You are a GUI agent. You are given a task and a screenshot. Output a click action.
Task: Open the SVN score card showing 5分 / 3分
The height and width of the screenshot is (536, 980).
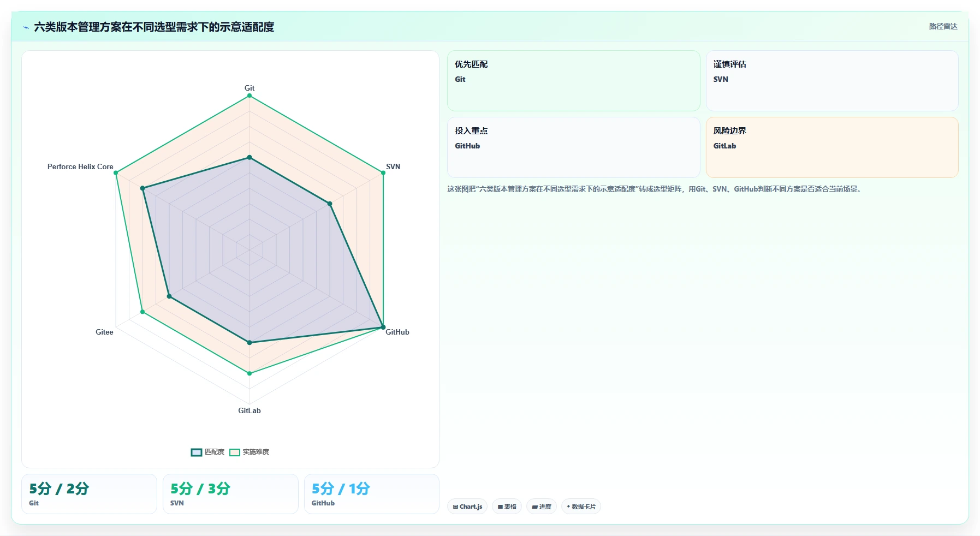click(230, 494)
